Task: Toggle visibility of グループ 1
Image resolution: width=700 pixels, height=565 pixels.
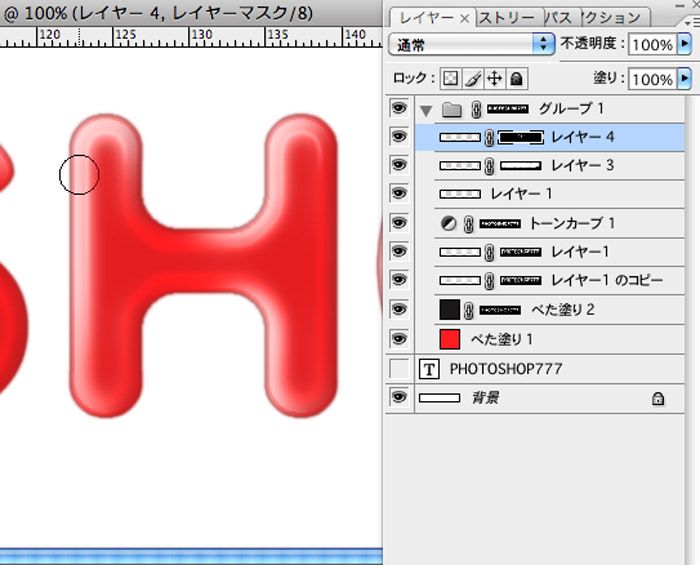Action: coord(400,109)
